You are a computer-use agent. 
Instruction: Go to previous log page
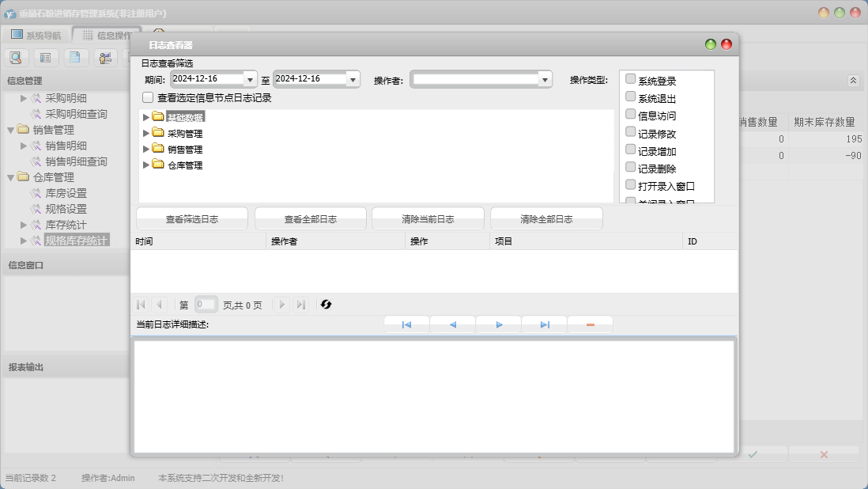tap(160, 305)
